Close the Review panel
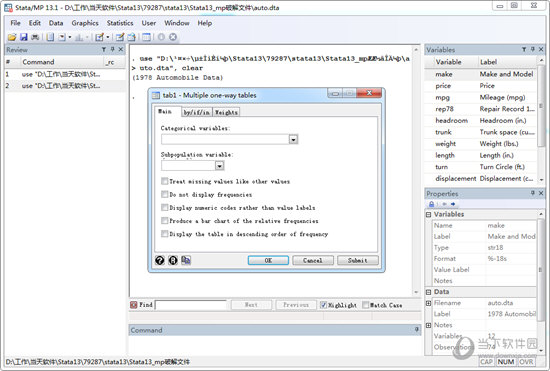 click(120, 50)
